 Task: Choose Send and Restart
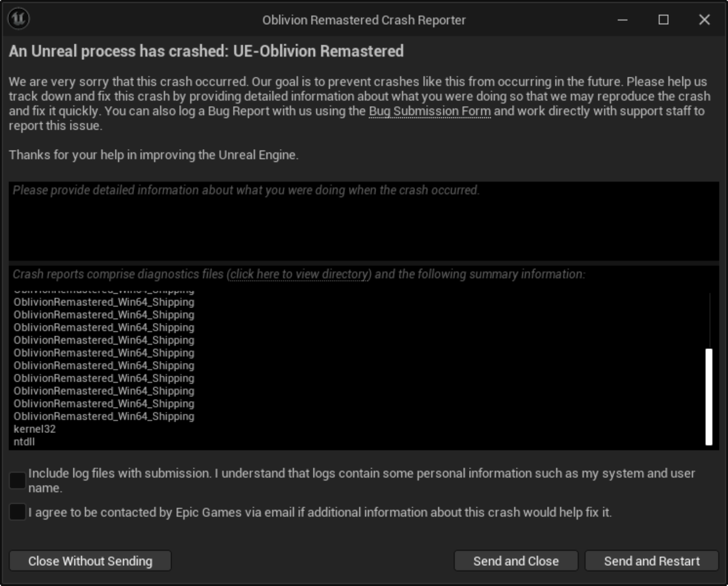(x=652, y=561)
